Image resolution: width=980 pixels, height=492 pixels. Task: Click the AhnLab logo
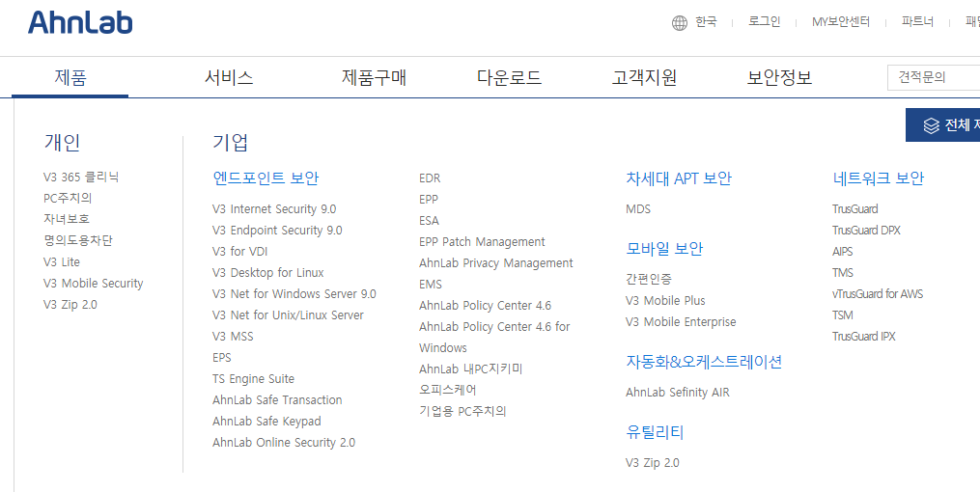coord(80,22)
